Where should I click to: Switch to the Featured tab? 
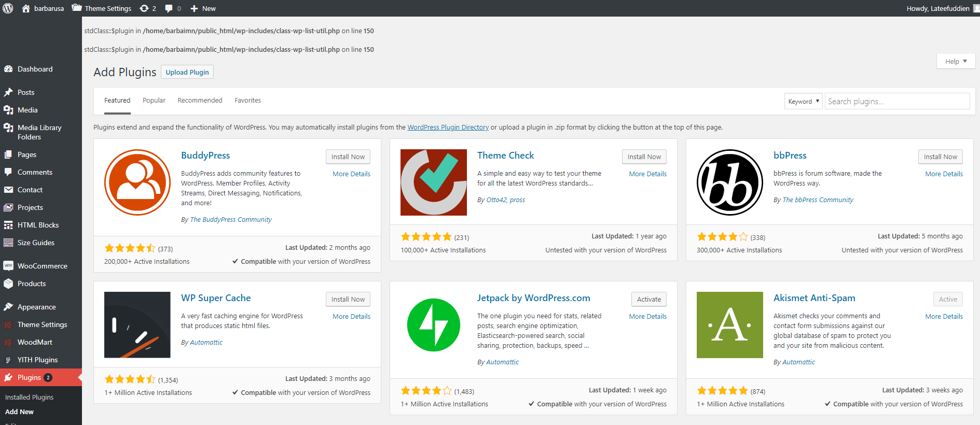[x=117, y=101]
